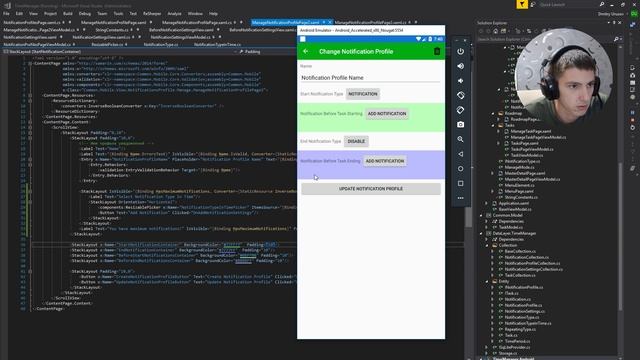
Task: Expand the Application.xaml node
Action: (x=487, y=203)
